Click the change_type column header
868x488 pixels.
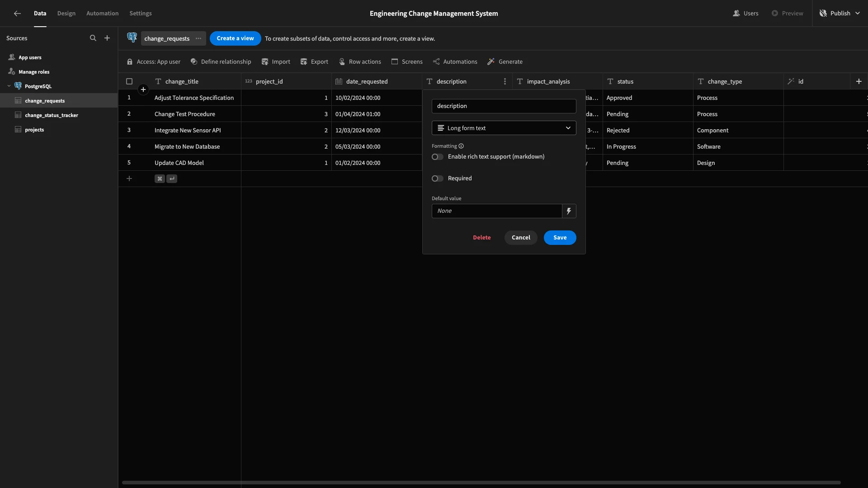[x=738, y=82]
